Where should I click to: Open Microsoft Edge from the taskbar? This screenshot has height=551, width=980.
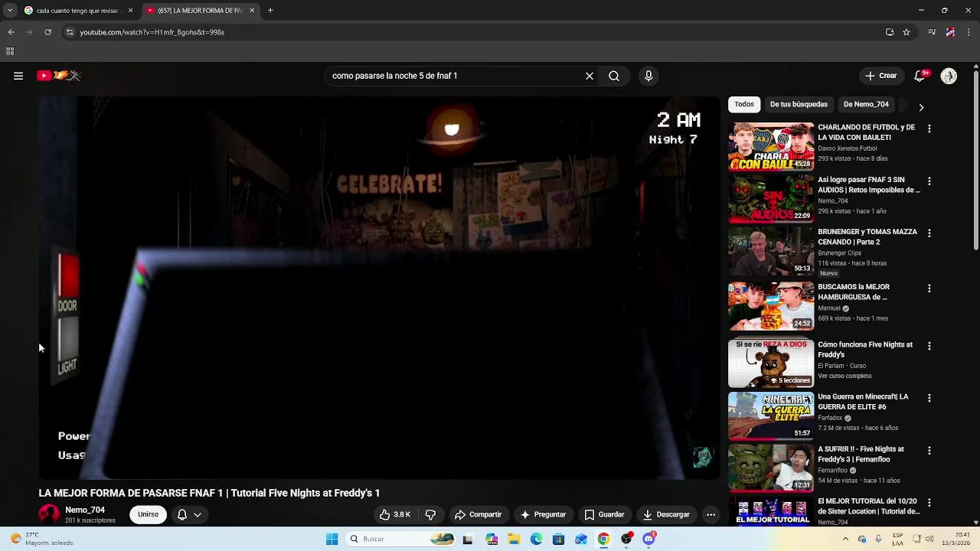tap(536, 539)
